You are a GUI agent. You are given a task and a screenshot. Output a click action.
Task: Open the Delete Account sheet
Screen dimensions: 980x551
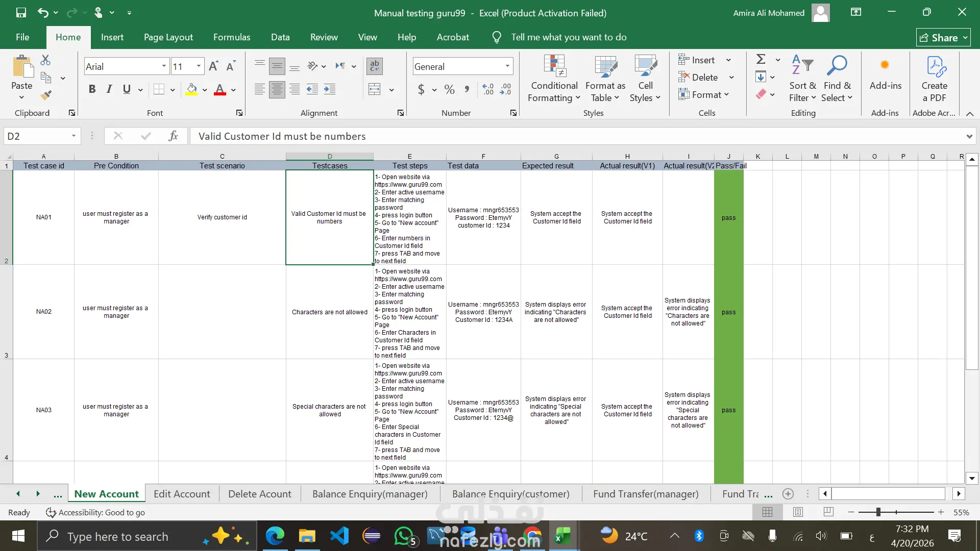(260, 494)
